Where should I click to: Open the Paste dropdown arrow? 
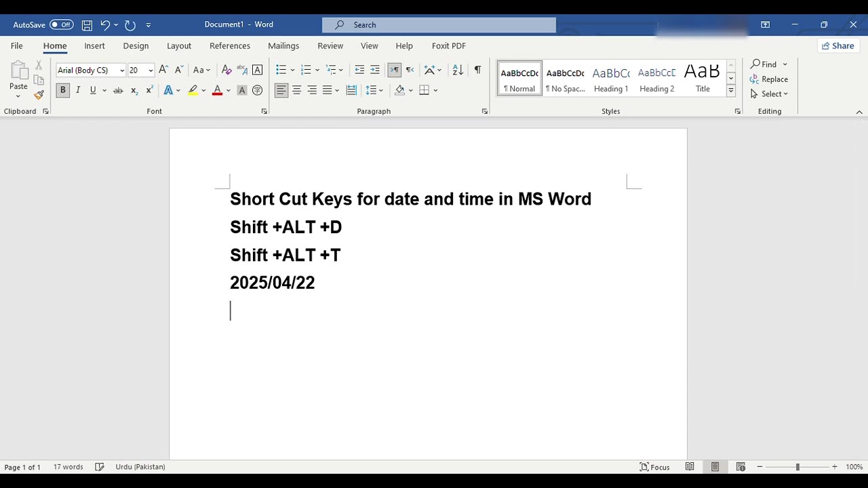(x=18, y=96)
